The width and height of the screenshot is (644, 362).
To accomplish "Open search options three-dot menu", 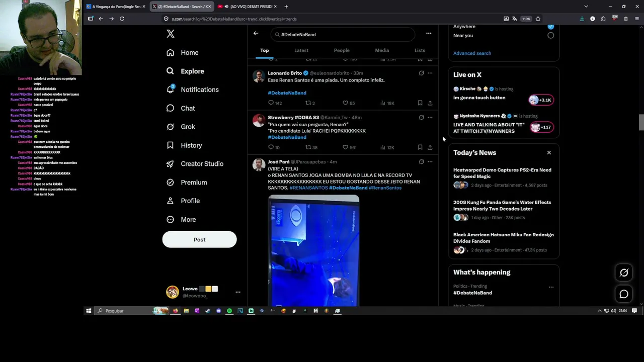I will tap(429, 34).
